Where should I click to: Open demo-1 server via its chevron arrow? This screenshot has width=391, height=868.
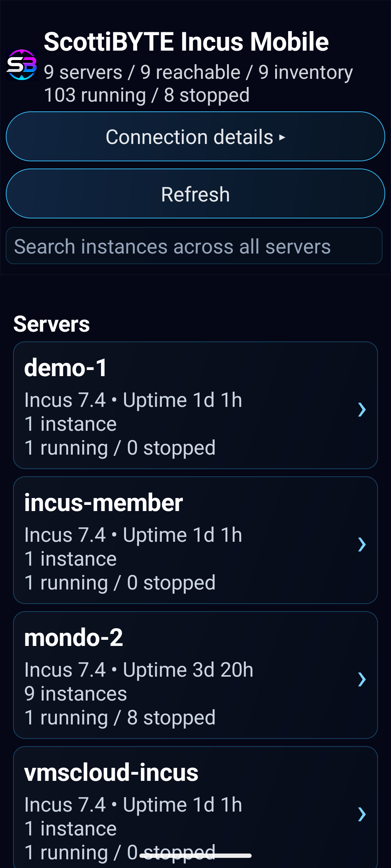tap(362, 409)
